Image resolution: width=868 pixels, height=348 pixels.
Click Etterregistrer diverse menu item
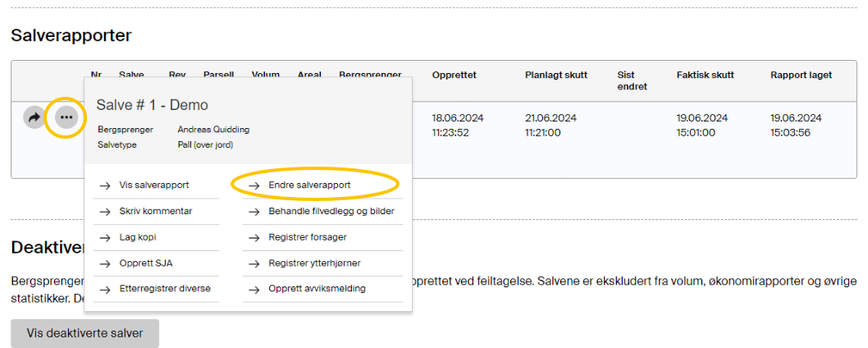[165, 289]
